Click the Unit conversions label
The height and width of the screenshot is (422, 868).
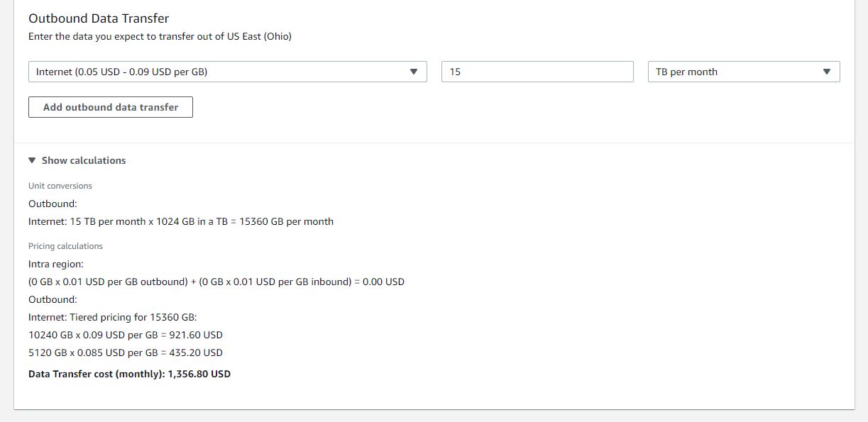(x=60, y=186)
